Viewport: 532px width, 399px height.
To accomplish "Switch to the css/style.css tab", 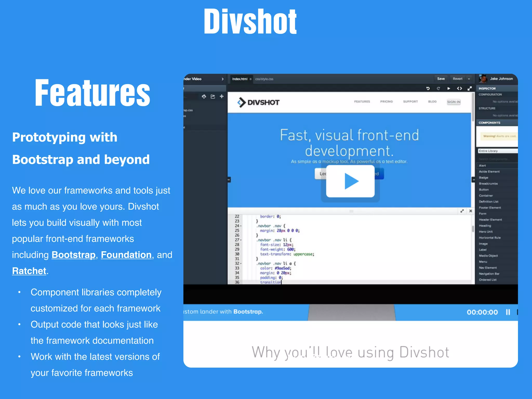I will click(264, 79).
